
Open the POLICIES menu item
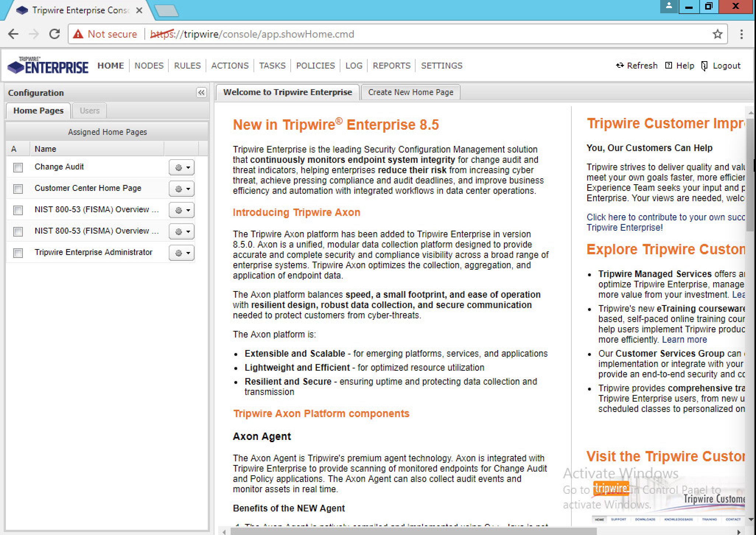pos(315,66)
